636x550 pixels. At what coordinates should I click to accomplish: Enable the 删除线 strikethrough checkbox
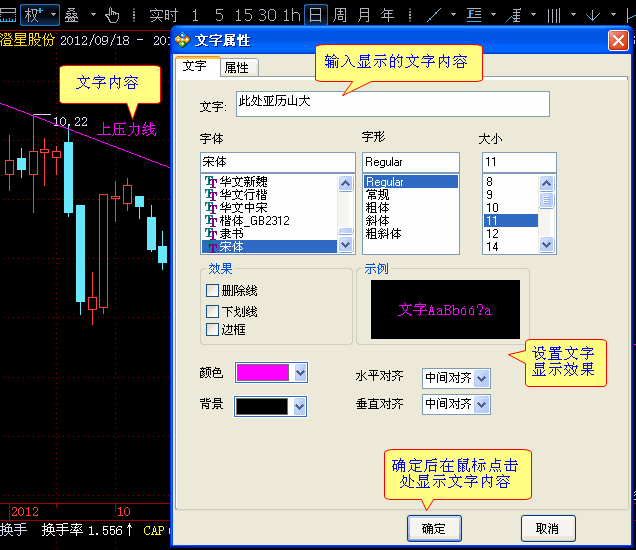(x=212, y=291)
